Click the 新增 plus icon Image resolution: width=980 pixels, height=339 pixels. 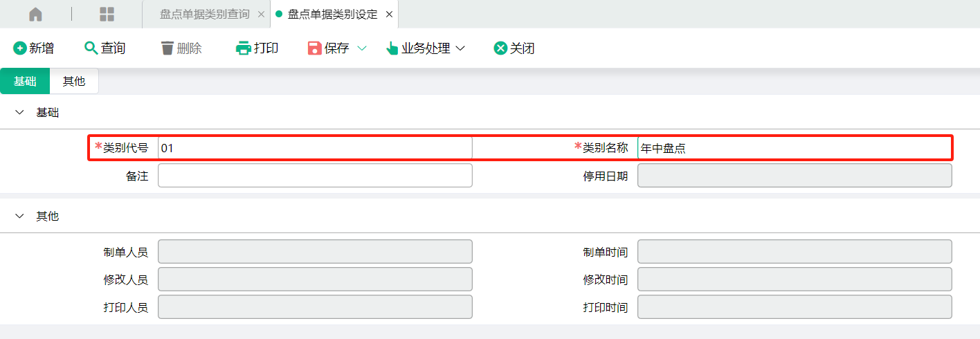coord(19,48)
